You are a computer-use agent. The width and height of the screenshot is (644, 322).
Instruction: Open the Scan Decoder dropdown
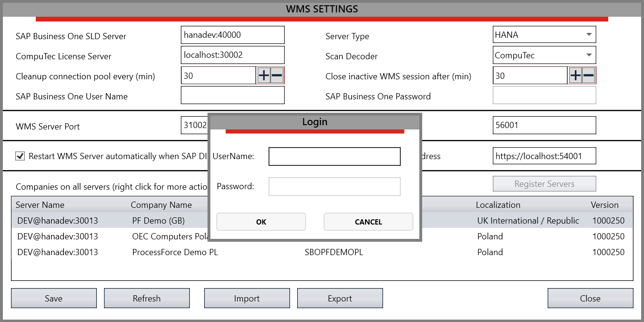[589, 55]
